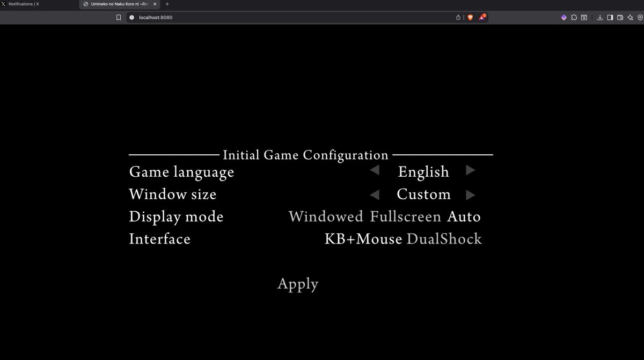644x360 pixels.
Task: Click the VPN shield icon at toolbar end
Action: click(x=640, y=17)
